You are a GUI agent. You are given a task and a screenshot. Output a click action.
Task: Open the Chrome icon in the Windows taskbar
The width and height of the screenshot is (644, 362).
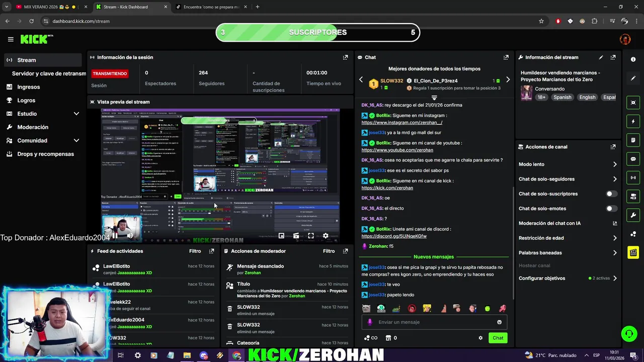pyautogui.click(x=236, y=355)
